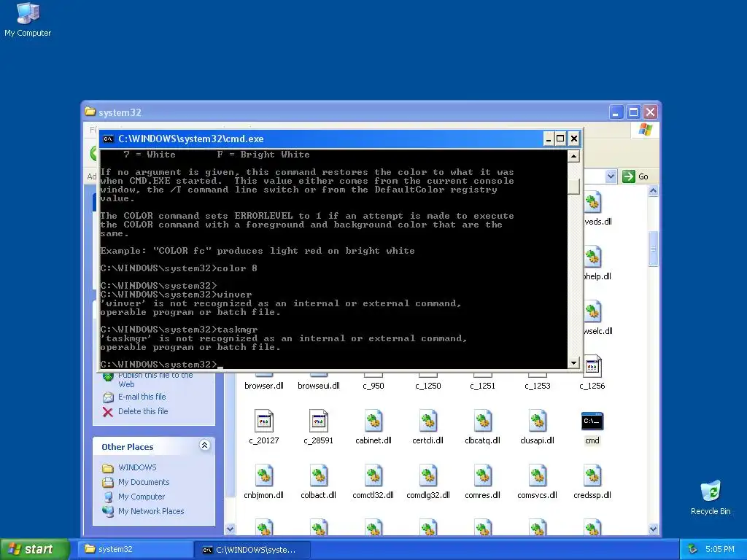Select c_1253 file label
This screenshot has width=747, height=560.
pos(538,386)
